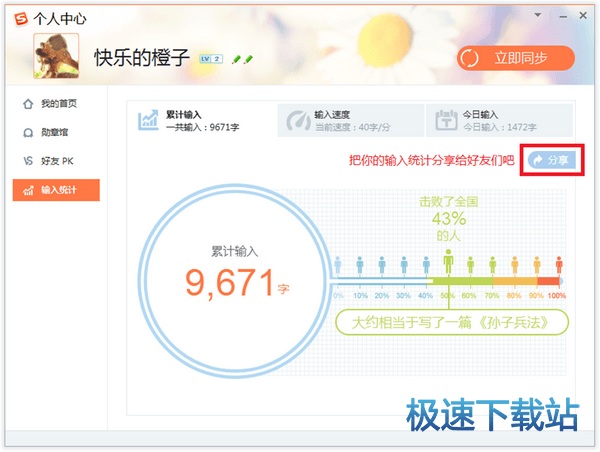
Task: Click the 一共输入：9671字 text
Action: 202,127
